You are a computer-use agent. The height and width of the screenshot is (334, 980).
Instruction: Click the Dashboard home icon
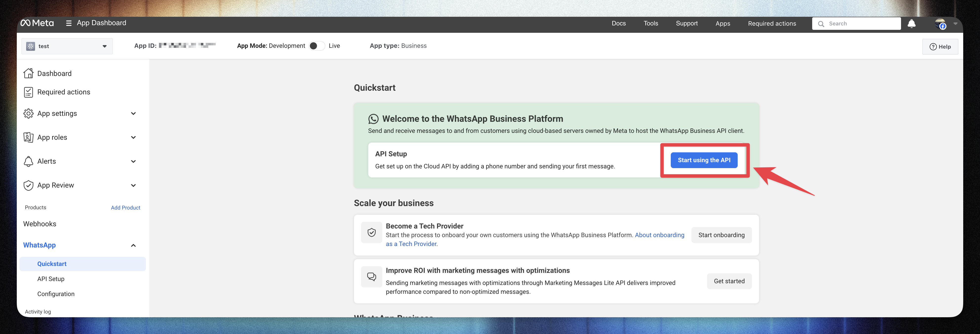click(29, 73)
